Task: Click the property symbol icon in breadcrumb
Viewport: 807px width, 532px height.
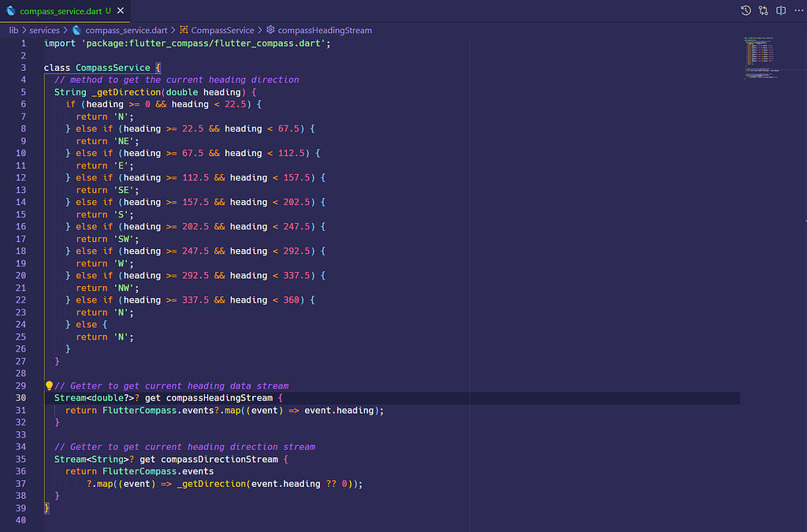Action: [270, 30]
